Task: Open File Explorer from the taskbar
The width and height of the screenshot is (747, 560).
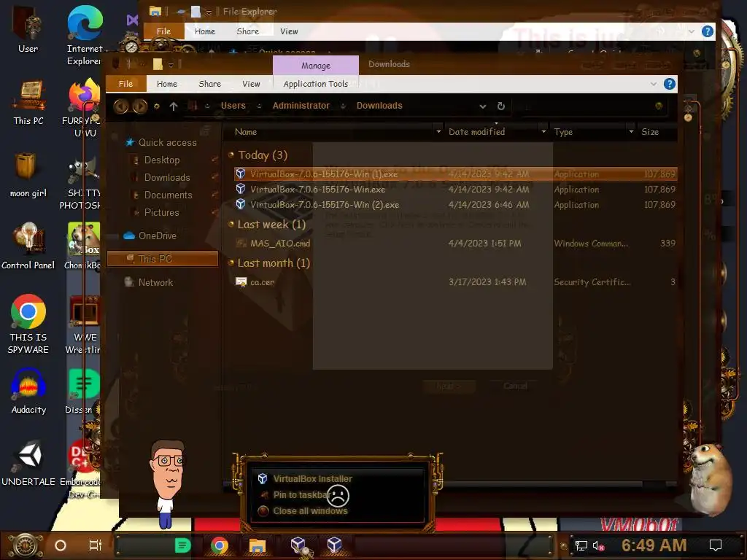Action: [257, 545]
